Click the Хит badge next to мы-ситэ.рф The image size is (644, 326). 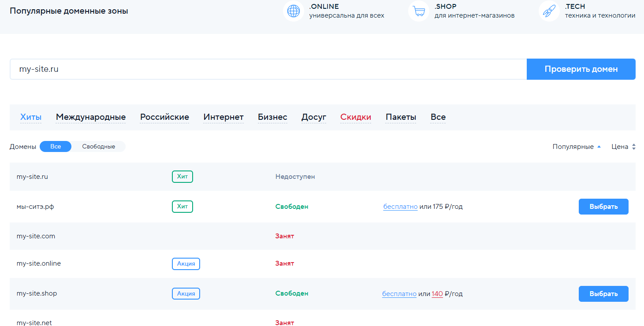[x=182, y=207]
